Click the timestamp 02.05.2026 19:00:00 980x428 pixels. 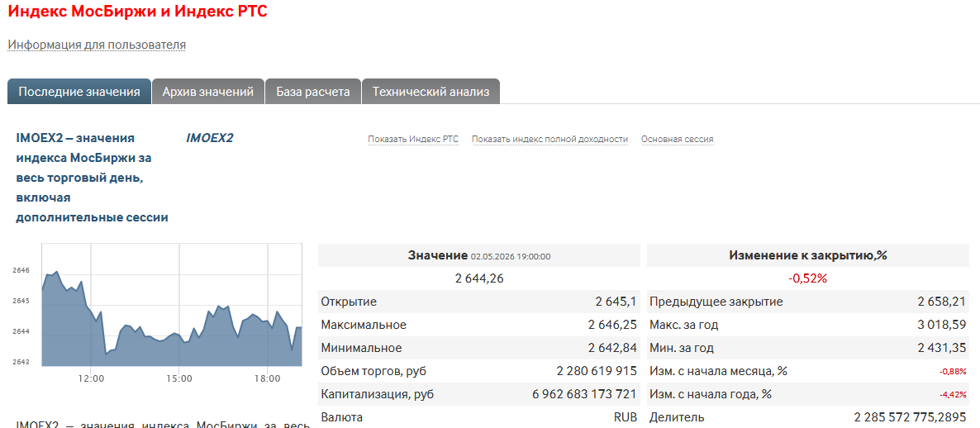coord(511,256)
